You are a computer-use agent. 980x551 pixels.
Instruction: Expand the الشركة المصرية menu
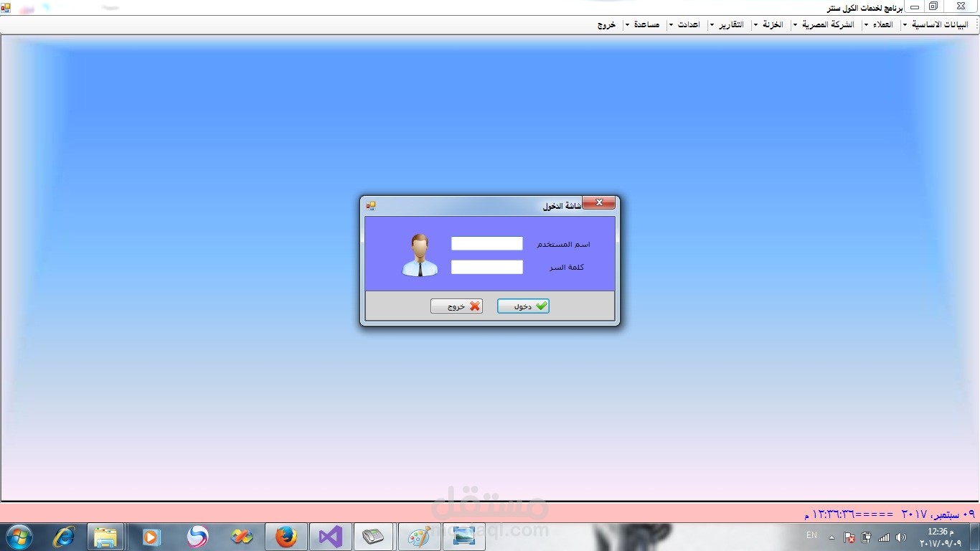click(824, 24)
